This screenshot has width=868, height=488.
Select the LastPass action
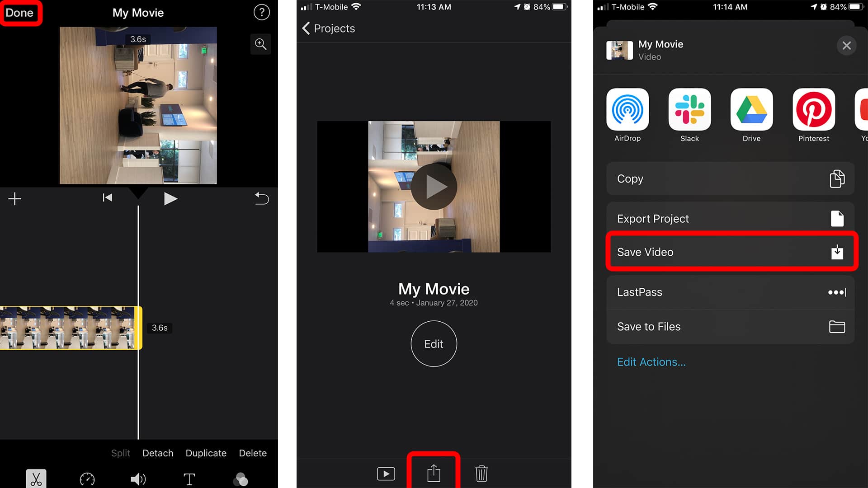(730, 292)
